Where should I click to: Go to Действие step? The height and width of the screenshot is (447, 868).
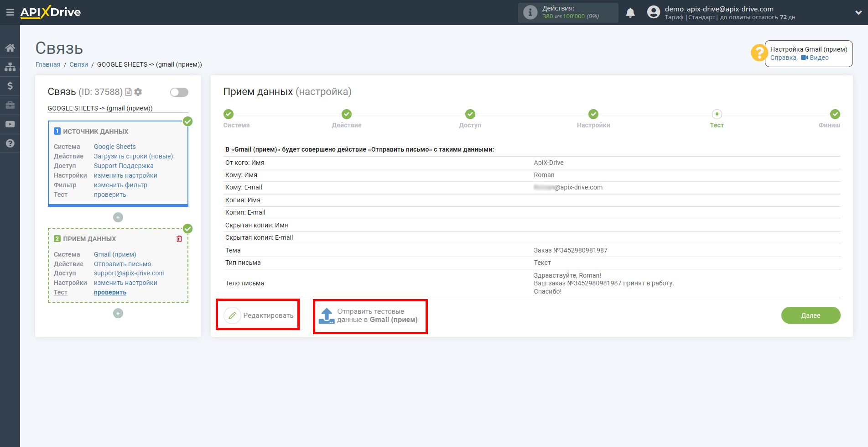[347, 114]
